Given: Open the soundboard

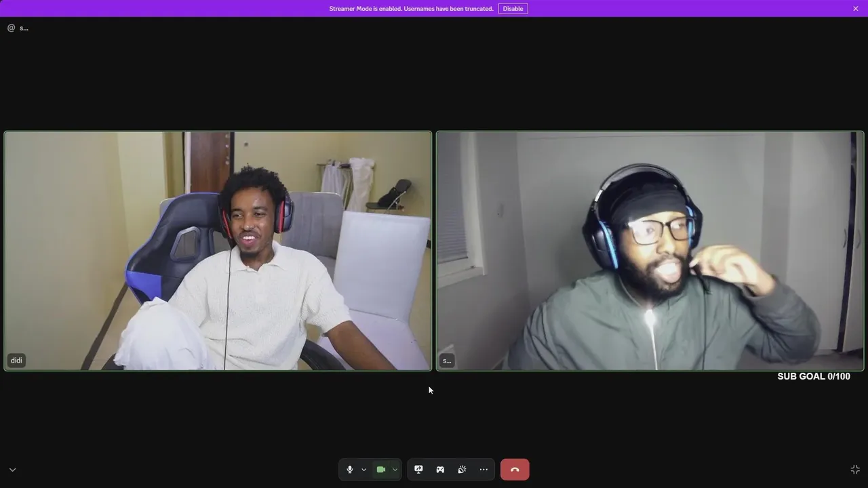Looking at the screenshot, I should click(462, 470).
